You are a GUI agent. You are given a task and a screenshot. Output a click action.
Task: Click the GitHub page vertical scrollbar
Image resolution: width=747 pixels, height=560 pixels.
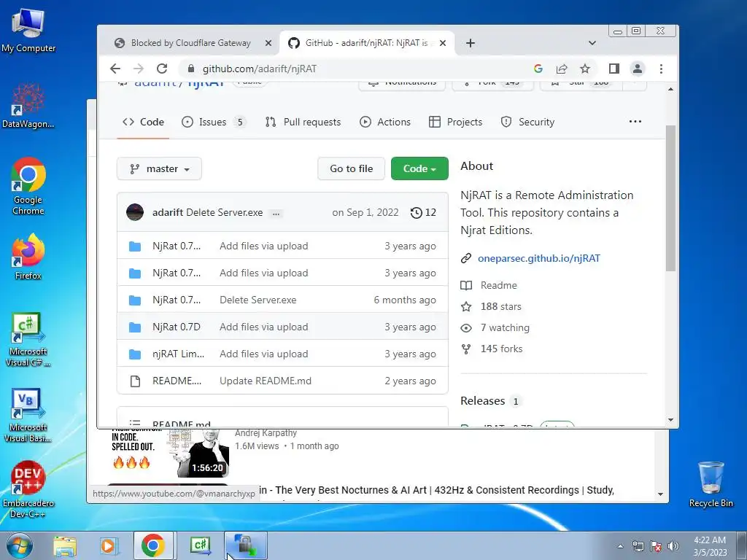pyautogui.click(x=670, y=198)
